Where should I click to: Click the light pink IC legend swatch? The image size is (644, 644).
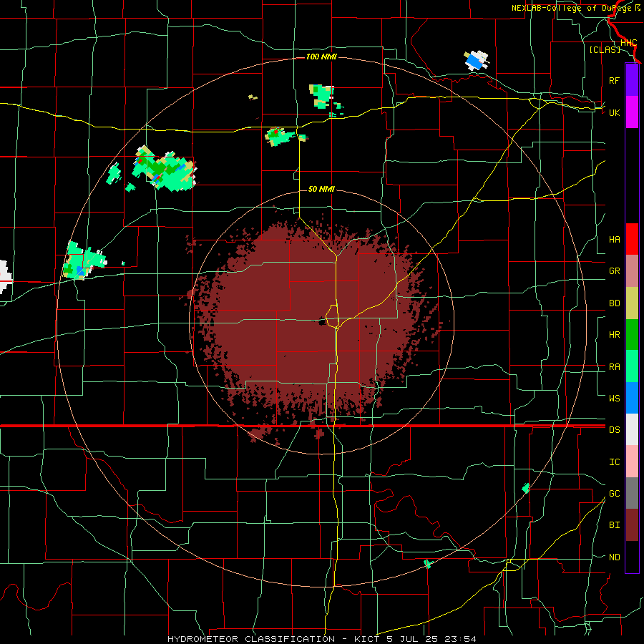coord(632,462)
